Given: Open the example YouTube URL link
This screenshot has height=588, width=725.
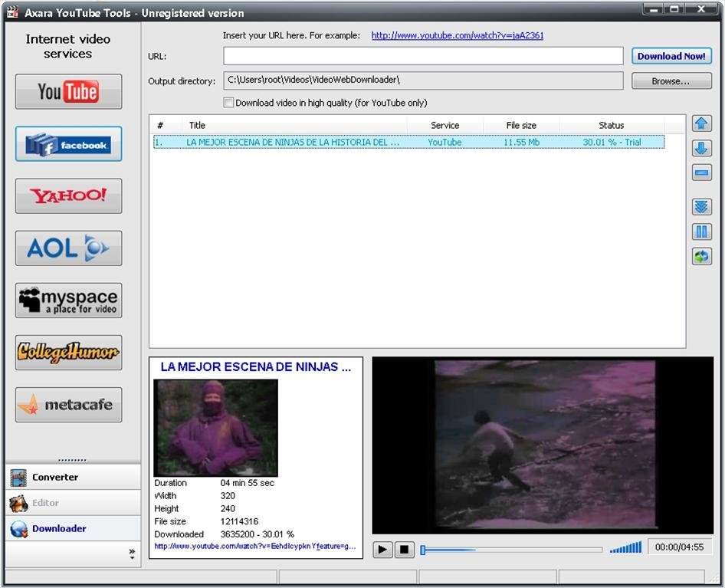Looking at the screenshot, I should [x=458, y=35].
